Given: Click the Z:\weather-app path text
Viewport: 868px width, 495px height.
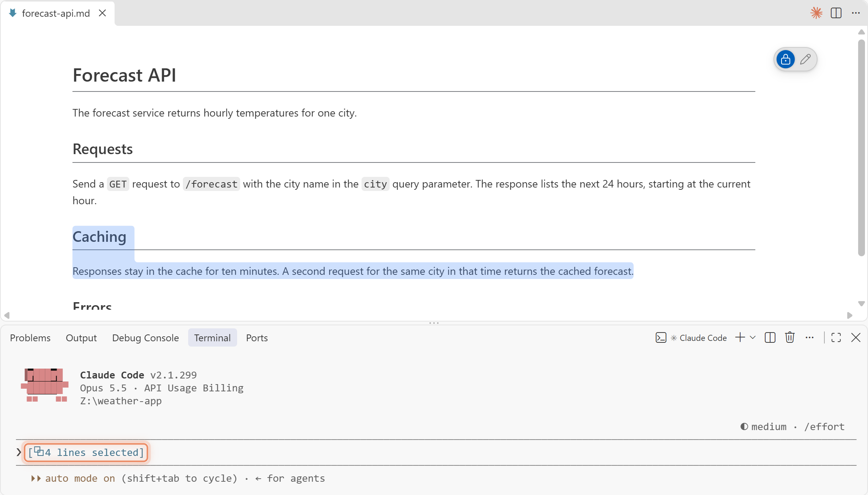Looking at the screenshot, I should point(121,401).
